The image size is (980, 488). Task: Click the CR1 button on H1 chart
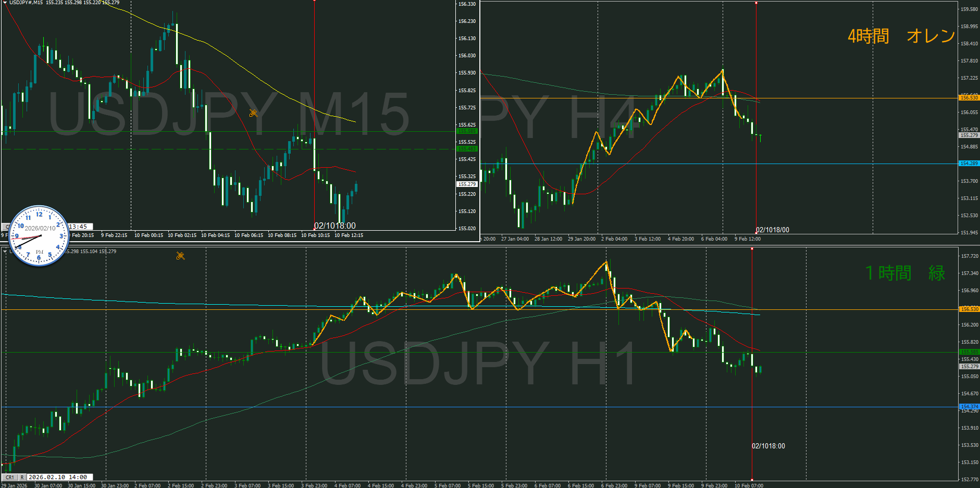click(x=10, y=477)
